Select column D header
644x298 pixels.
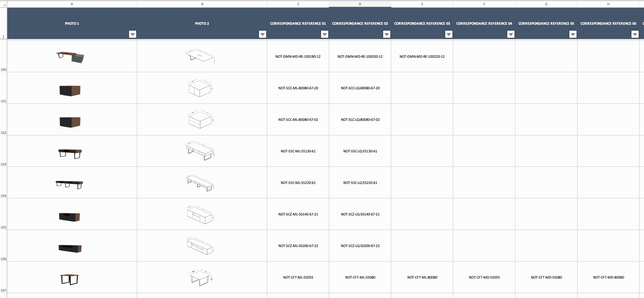pos(360,4)
